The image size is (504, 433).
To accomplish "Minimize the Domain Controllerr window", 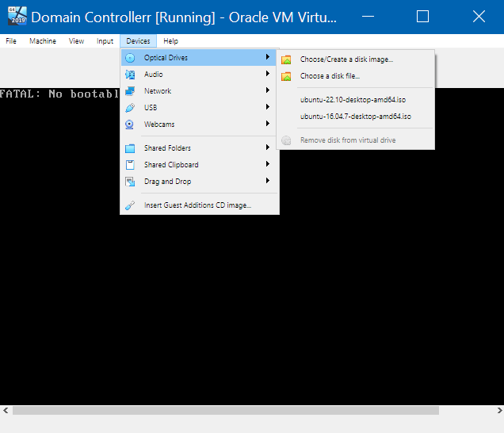I will point(368,16).
